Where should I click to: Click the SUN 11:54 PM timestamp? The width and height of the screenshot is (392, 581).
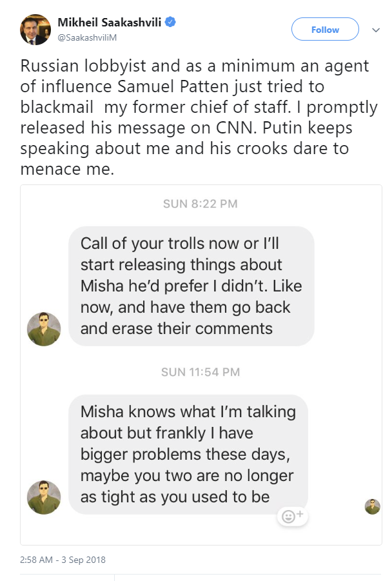click(201, 372)
